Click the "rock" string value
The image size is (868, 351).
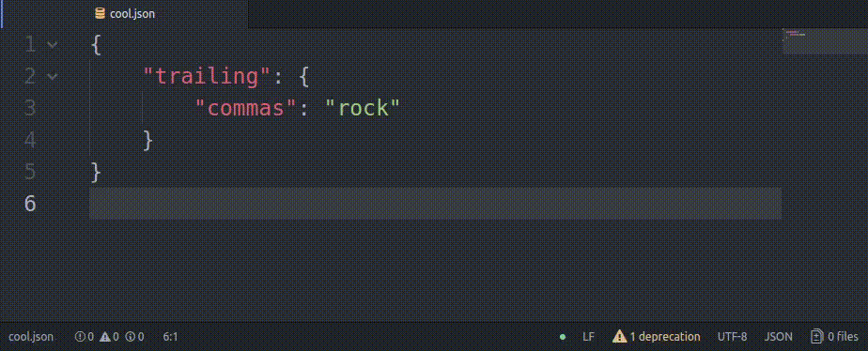[362, 108]
